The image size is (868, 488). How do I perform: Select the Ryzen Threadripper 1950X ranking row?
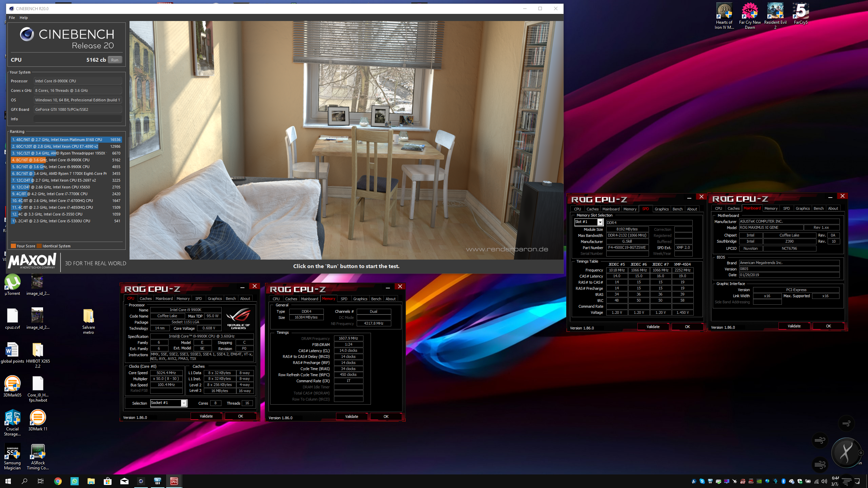(x=66, y=153)
